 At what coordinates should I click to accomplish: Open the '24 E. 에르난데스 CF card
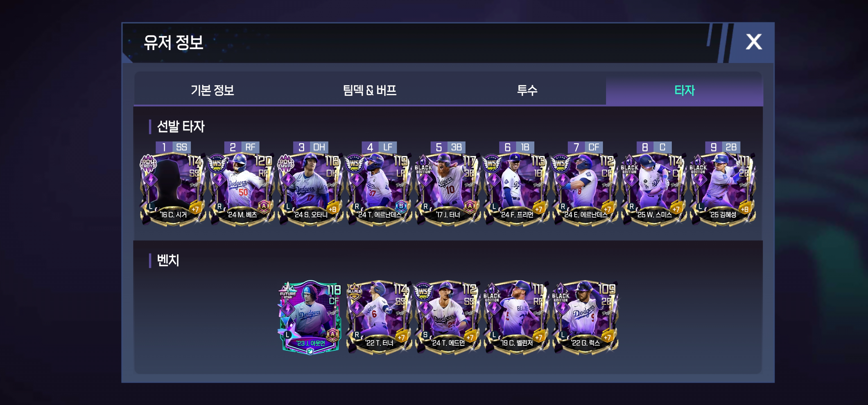[586, 189]
